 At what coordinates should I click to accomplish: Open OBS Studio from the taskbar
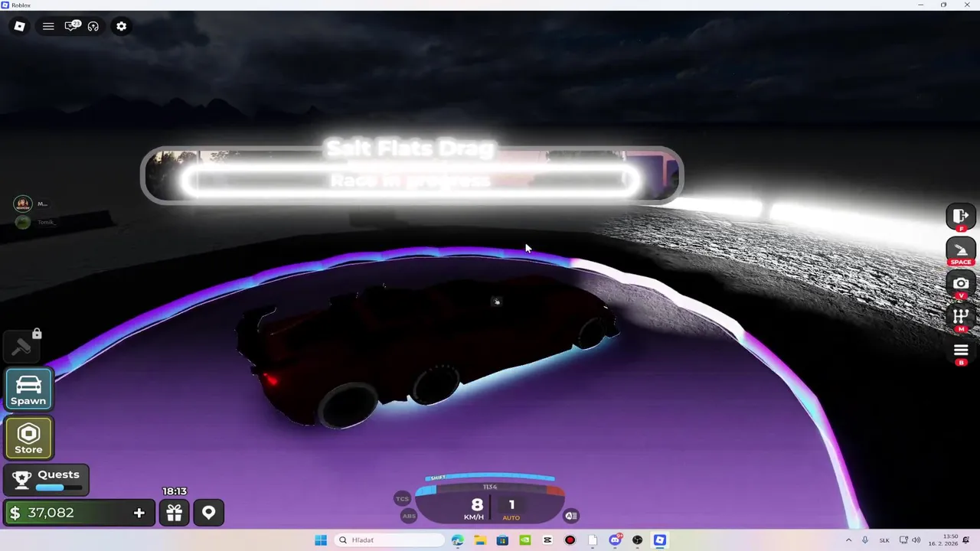[637, 540]
